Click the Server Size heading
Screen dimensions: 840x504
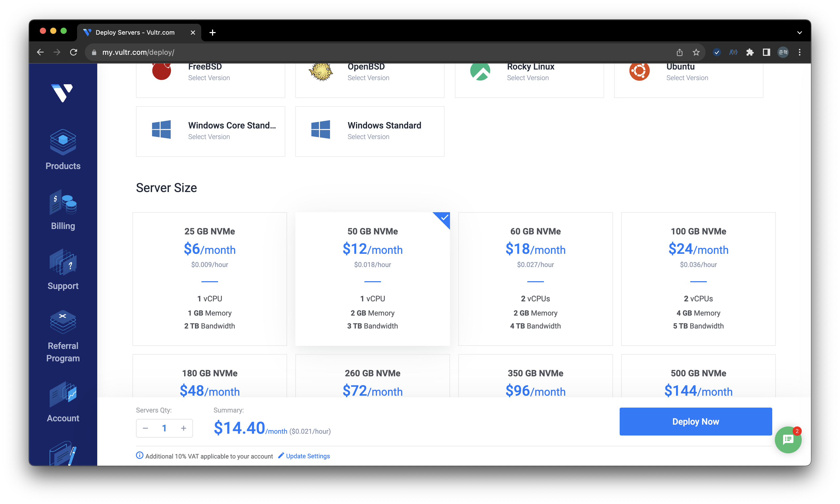pyautogui.click(x=167, y=188)
